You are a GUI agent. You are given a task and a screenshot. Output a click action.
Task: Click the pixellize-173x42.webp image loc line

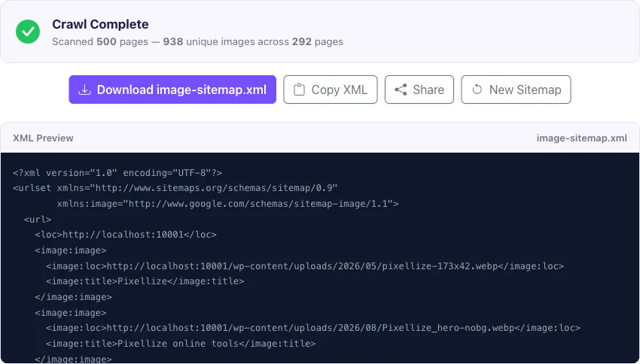click(x=305, y=266)
